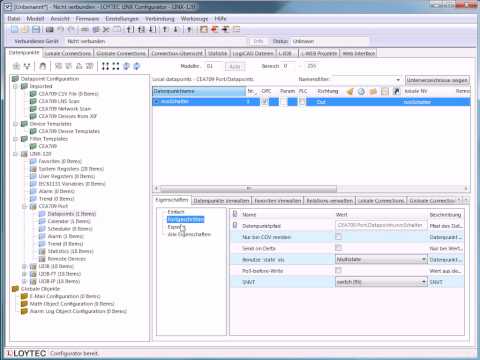Viewport: 480px width, 360px height.
Task: Click the Datenpunktpfad value field
Action: tap(381, 225)
